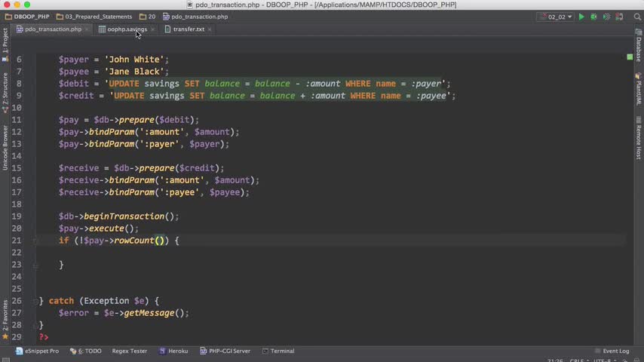Click fold end marker at line 23

(x=35, y=267)
